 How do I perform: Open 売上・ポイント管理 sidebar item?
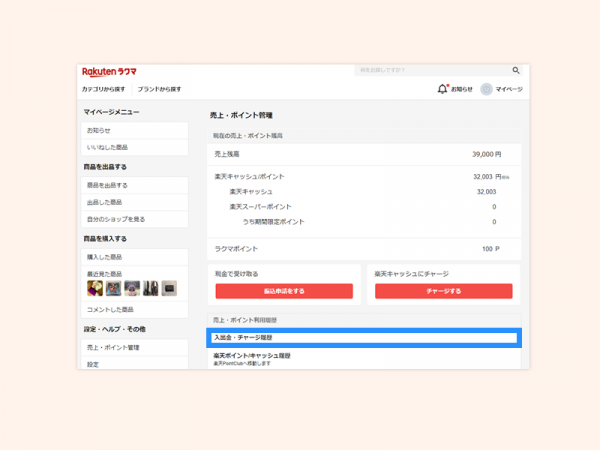135,347
